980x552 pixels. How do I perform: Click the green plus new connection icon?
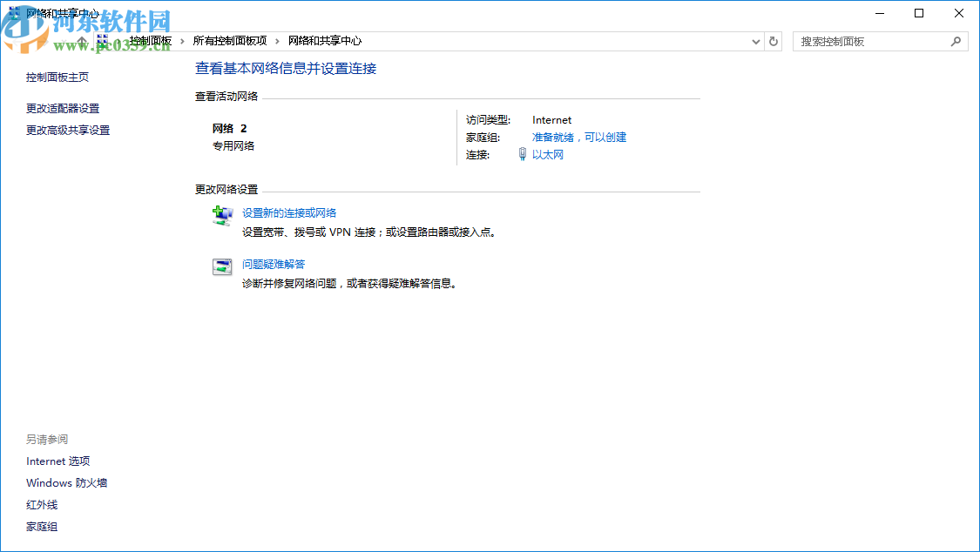click(x=222, y=214)
